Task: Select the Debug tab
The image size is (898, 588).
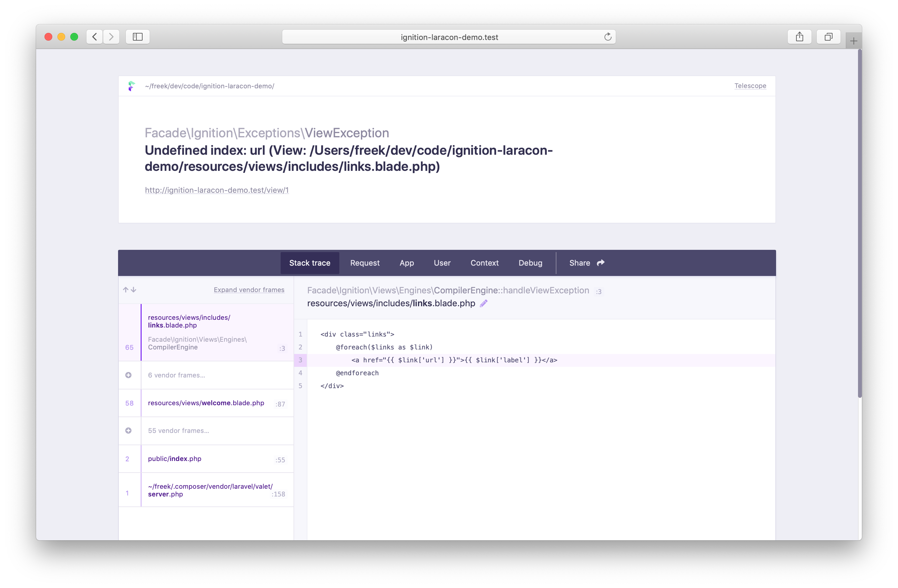Action: pos(530,262)
